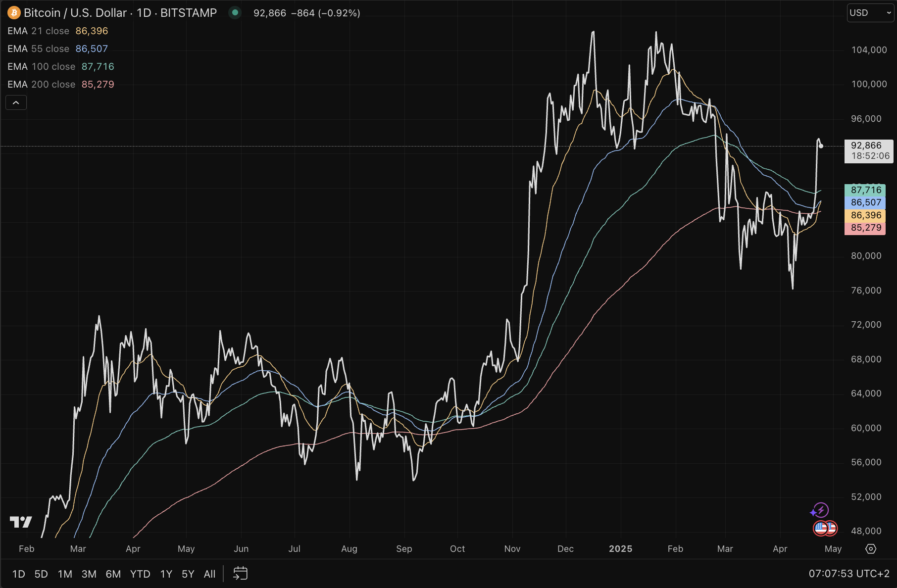Image resolution: width=897 pixels, height=588 pixels.
Task: Click the green 87,716 EMA price label
Action: pyautogui.click(x=865, y=190)
